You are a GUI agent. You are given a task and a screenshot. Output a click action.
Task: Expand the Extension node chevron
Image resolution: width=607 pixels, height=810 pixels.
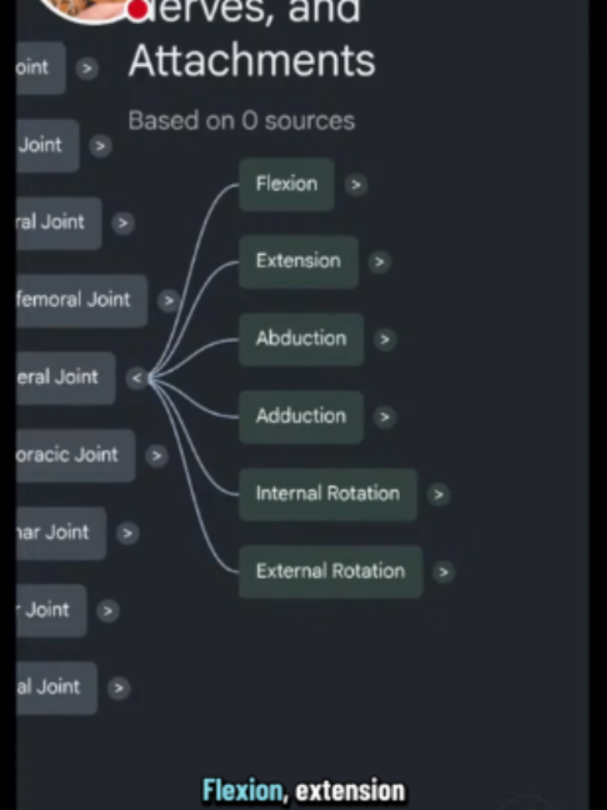[379, 262]
